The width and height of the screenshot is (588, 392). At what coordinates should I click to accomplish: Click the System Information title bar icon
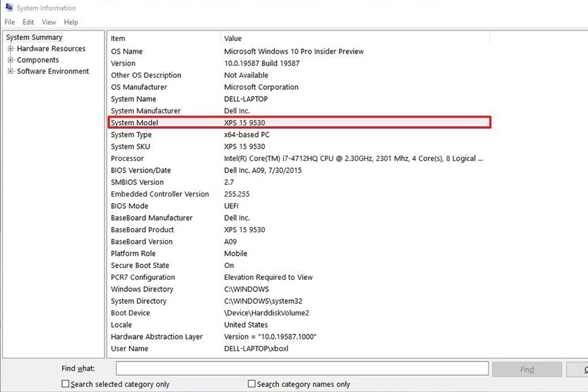coord(9,8)
